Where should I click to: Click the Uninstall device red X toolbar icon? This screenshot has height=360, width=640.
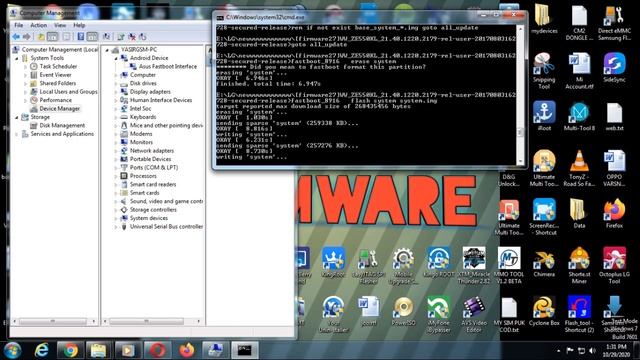[x=132, y=37]
